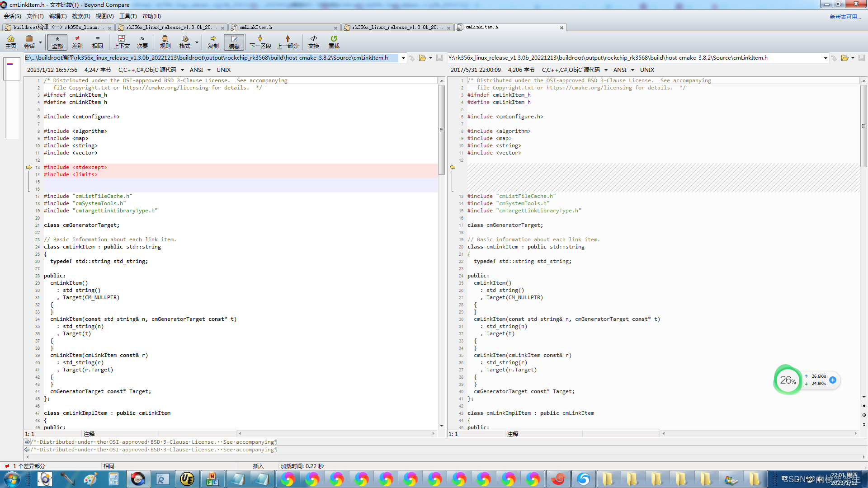The width and height of the screenshot is (868, 488).
Task: Click the 新版本可用 link
Action: 844,16
